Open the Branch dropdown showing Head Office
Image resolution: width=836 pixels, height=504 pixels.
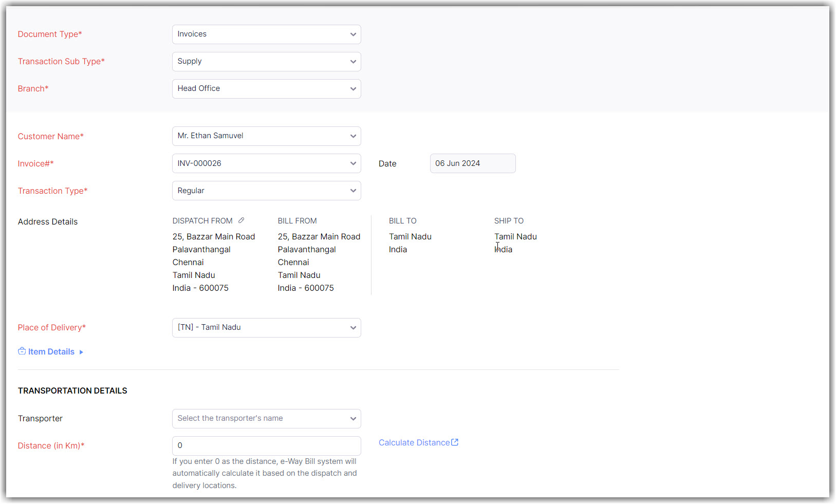[266, 89]
